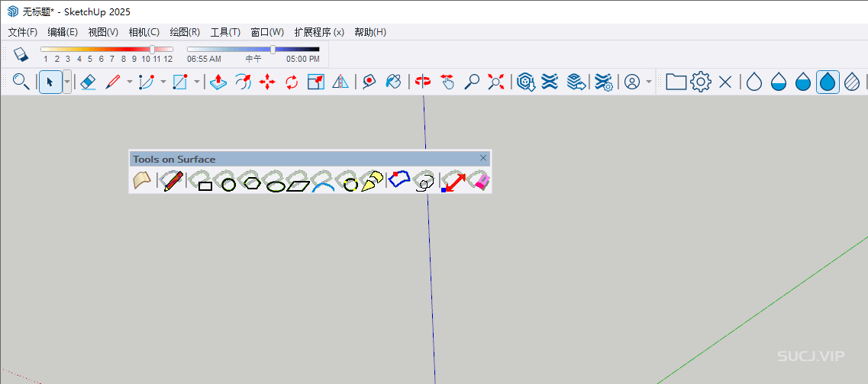Select Arc on Surface tool
Image resolution: width=868 pixels, height=384 pixels.
tap(323, 181)
